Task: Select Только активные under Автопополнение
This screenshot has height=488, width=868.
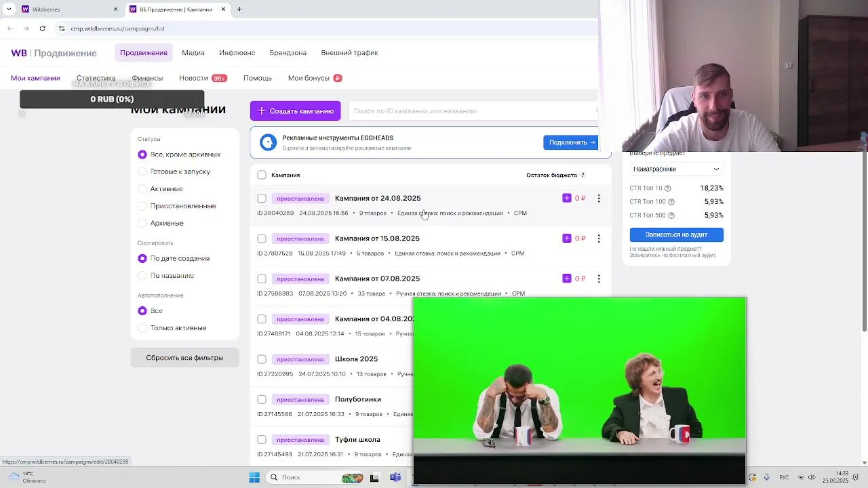Action: [142, 328]
